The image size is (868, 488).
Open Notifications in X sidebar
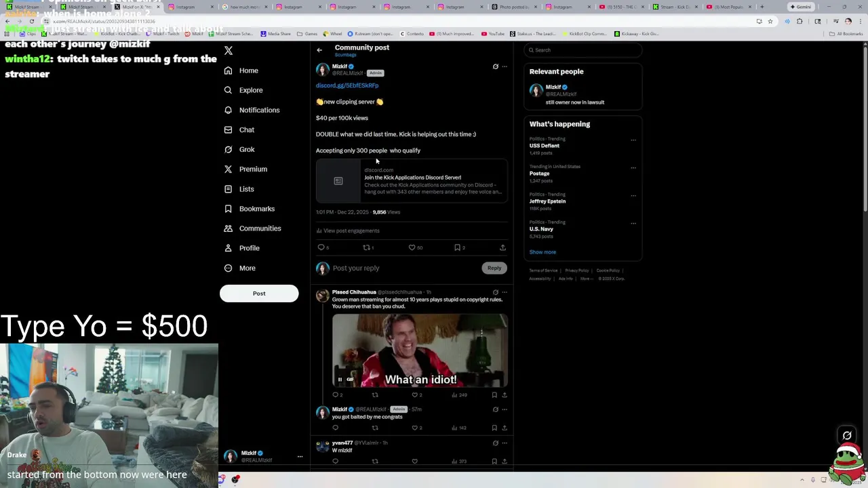(252, 110)
